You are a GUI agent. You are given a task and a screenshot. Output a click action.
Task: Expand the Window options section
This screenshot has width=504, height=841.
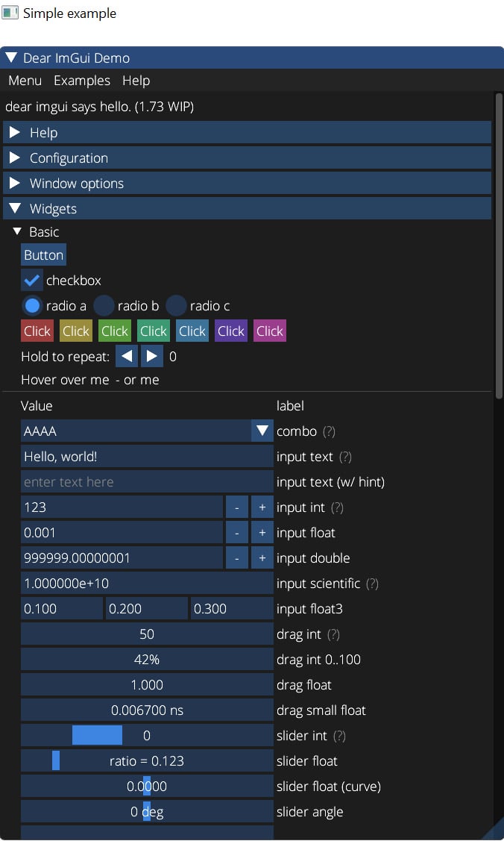click(x=247, y=184)
